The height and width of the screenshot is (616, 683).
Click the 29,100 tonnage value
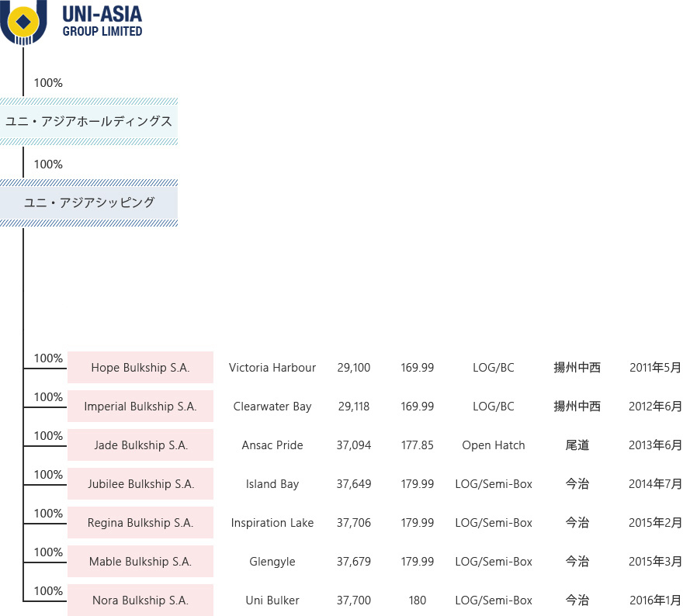[x=354, y=368]
